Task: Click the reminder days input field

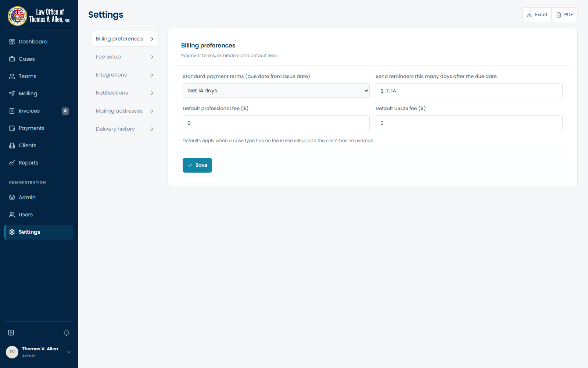Action: (469, 91)
